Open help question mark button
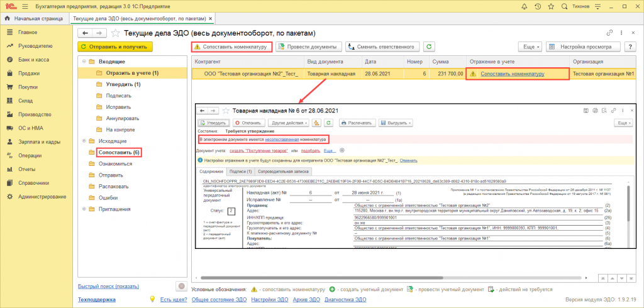This screenshot has height=308, width=644. pyautogui.click(x=630, y=47)
